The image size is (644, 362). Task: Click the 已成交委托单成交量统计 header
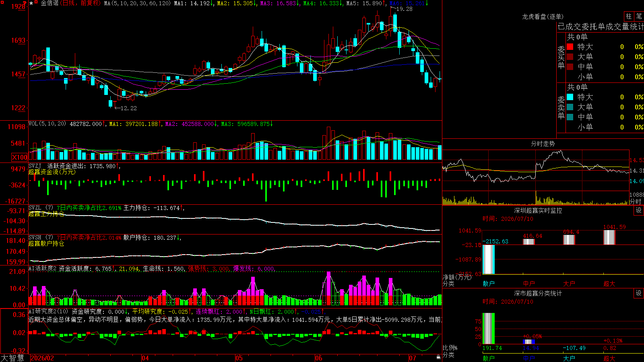click(601, 27)
